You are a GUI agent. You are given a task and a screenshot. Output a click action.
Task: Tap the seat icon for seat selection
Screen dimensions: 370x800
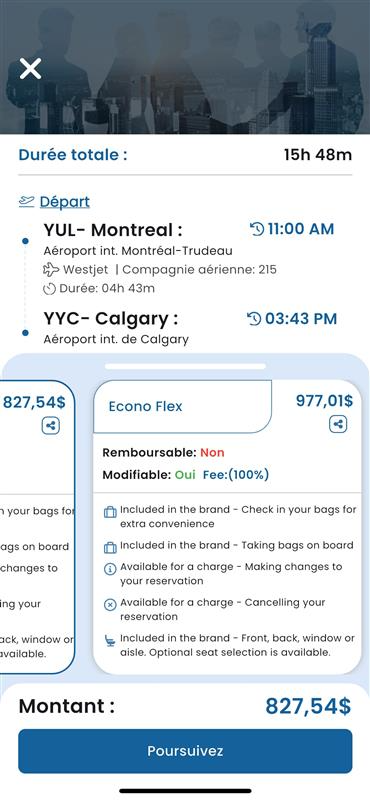(x=110, y=641)
